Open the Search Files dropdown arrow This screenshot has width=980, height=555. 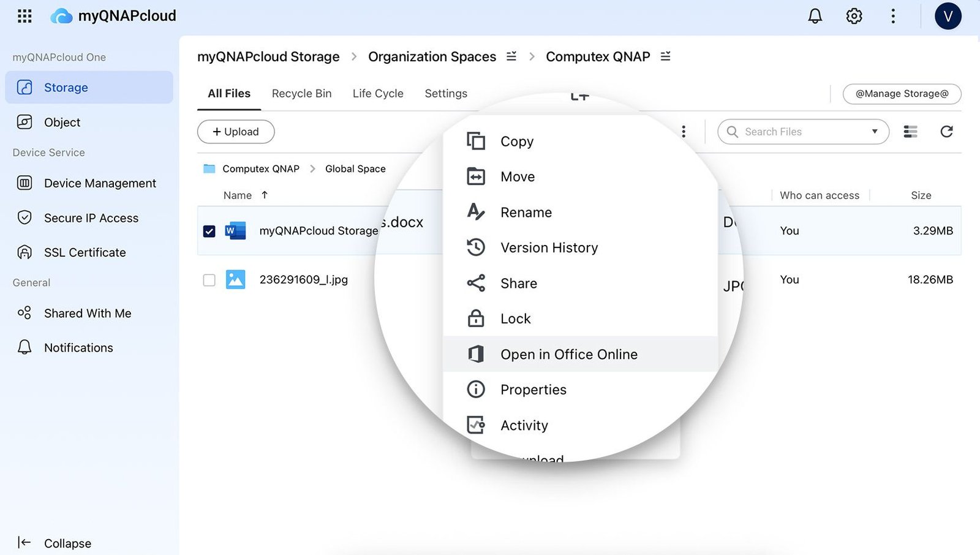coord(875,132)
